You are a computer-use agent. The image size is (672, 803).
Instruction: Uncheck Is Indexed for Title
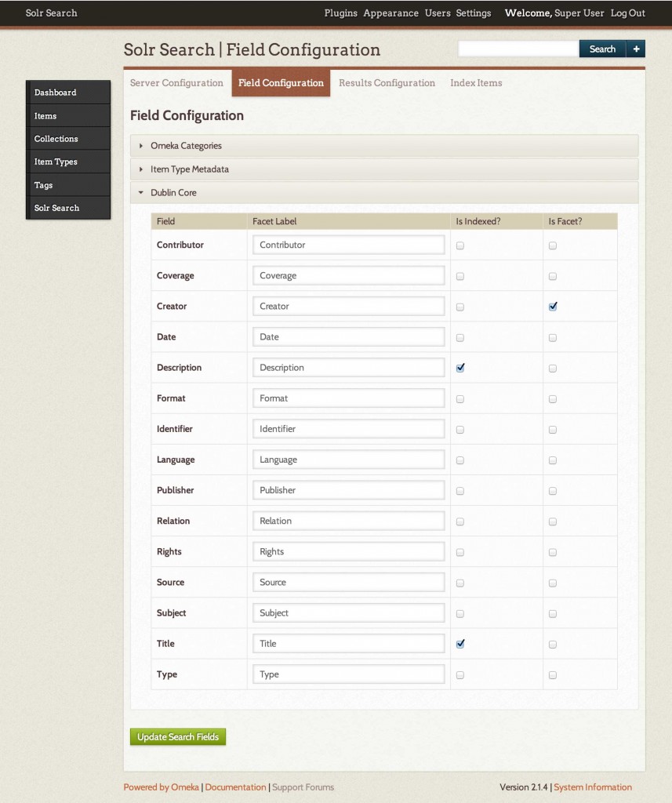tap(460, 644)
